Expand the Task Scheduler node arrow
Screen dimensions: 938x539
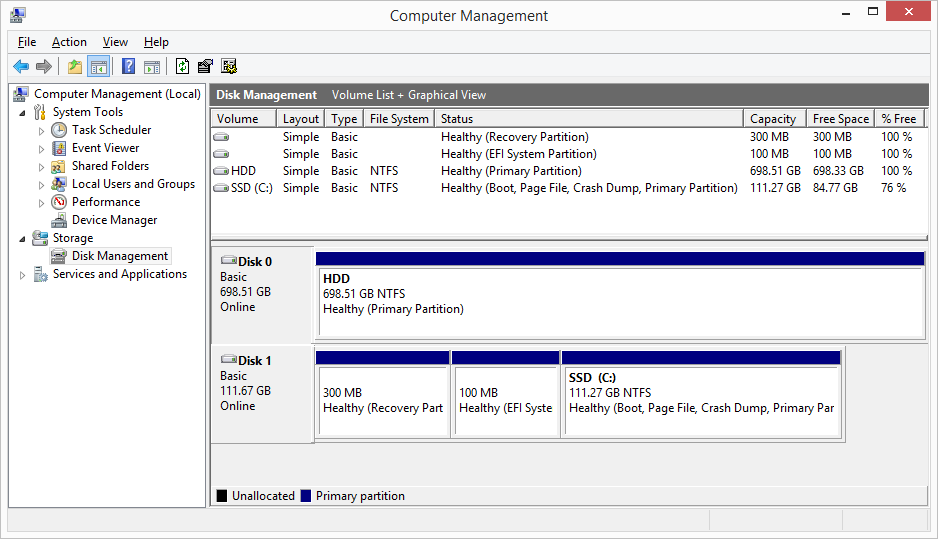(41, 131)
